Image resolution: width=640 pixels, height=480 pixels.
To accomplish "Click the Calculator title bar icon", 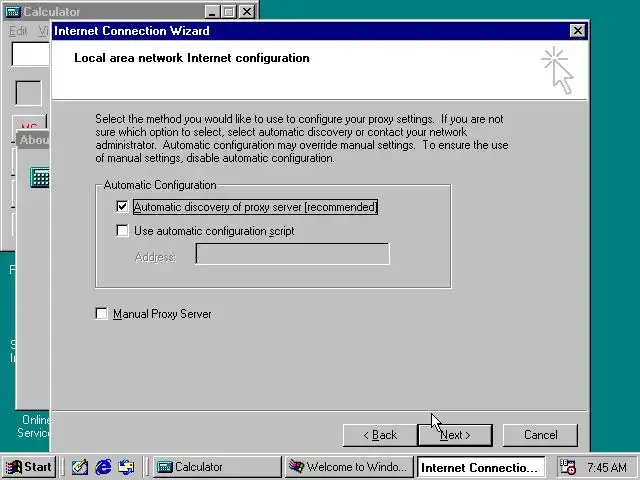I will tap(13, 11).
